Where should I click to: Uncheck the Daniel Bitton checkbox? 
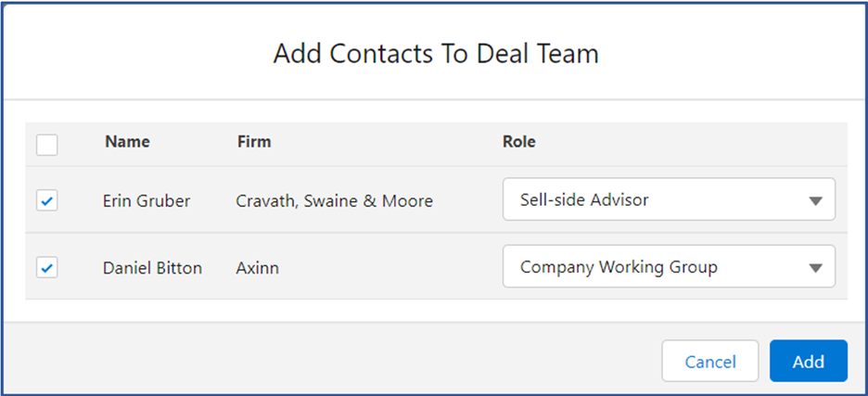coord(47,267)
